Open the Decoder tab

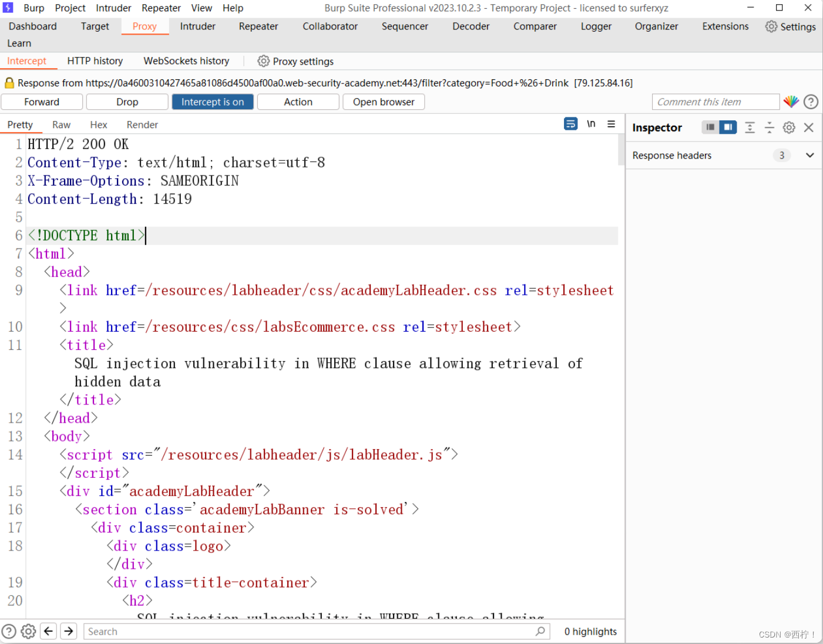point(471,26)
